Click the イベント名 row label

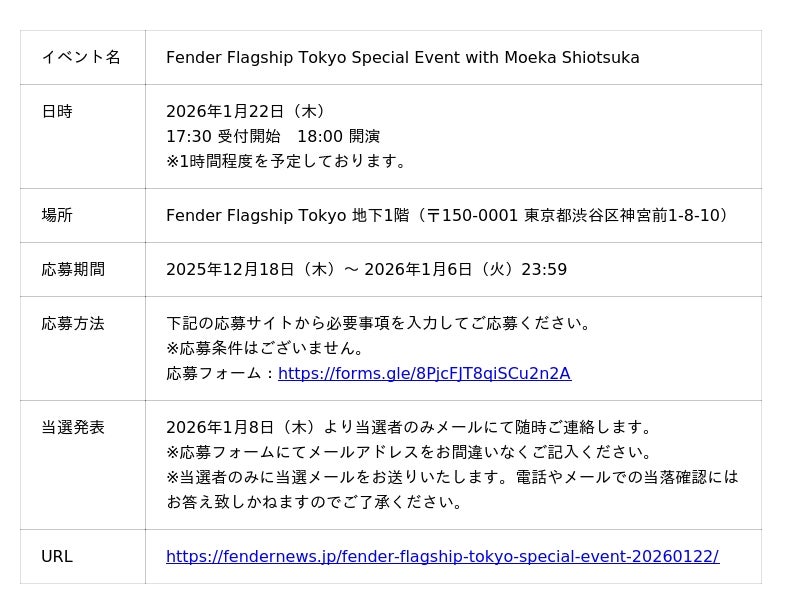point(81,58)
